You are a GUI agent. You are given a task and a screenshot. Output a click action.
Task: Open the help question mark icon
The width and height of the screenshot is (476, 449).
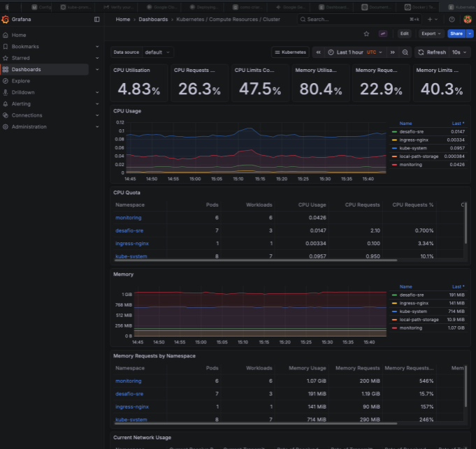pyautogui.click(x=451, y=20)
